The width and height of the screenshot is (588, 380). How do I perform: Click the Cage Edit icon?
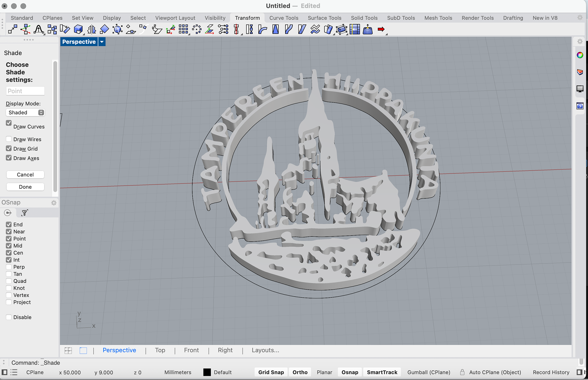pos(341,29)
